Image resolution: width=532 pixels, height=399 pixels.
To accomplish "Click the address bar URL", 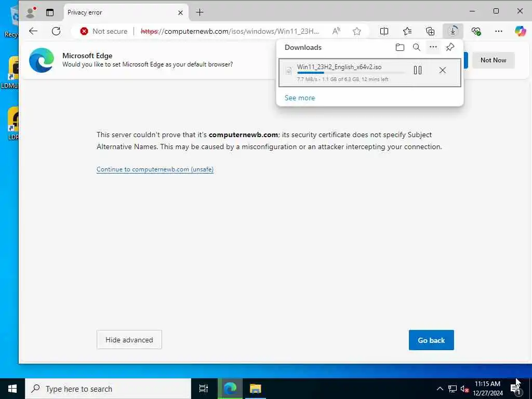I will pos(230,31).
